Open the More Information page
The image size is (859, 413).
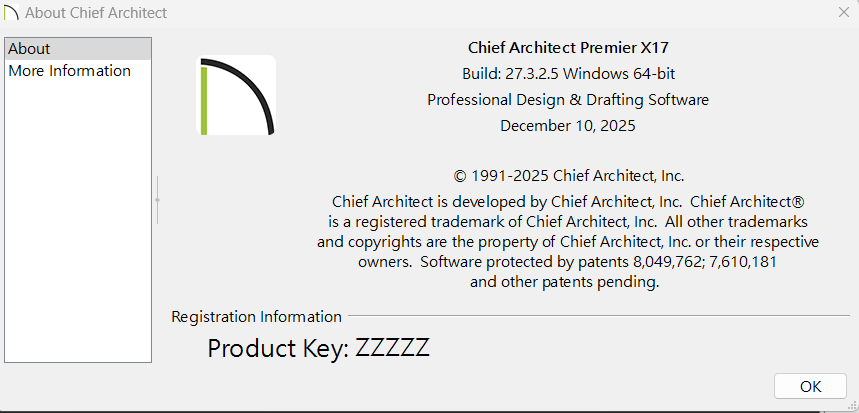[x=69, y=71]
